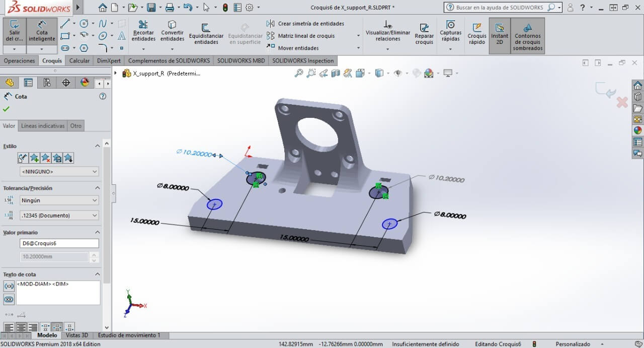This screenshot has width=644, height=348.
Task: Select the Polygon sketch tool
Action: 84,48
